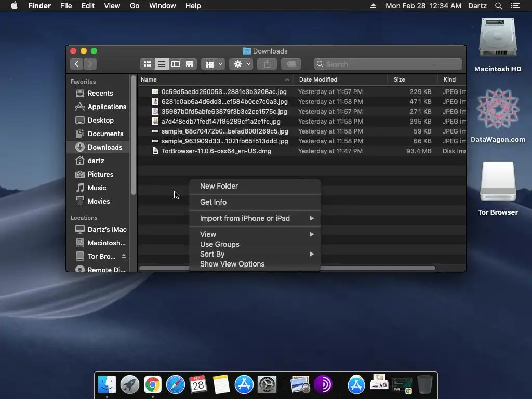Open System Preferences from the Dock
The width and height of the screenshot is (532, 399).
click(x=267, y=384)
